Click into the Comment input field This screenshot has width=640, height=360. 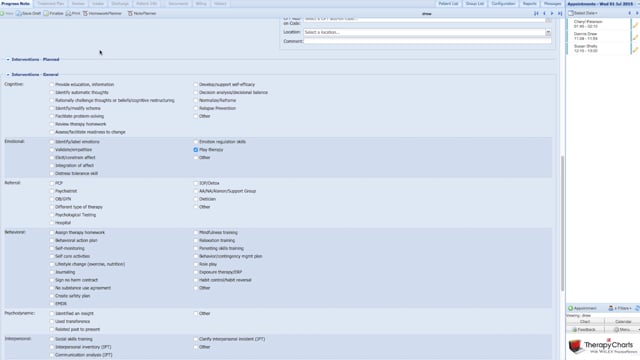tap(427, 41)
